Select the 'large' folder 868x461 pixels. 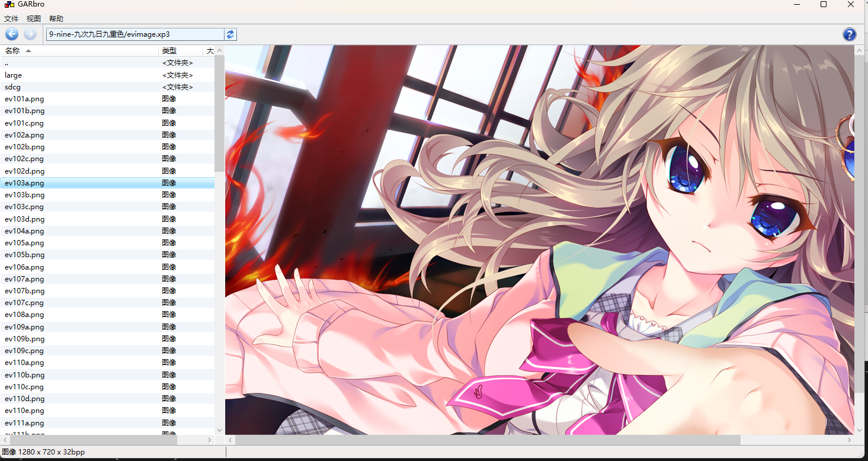coord(107,75)
